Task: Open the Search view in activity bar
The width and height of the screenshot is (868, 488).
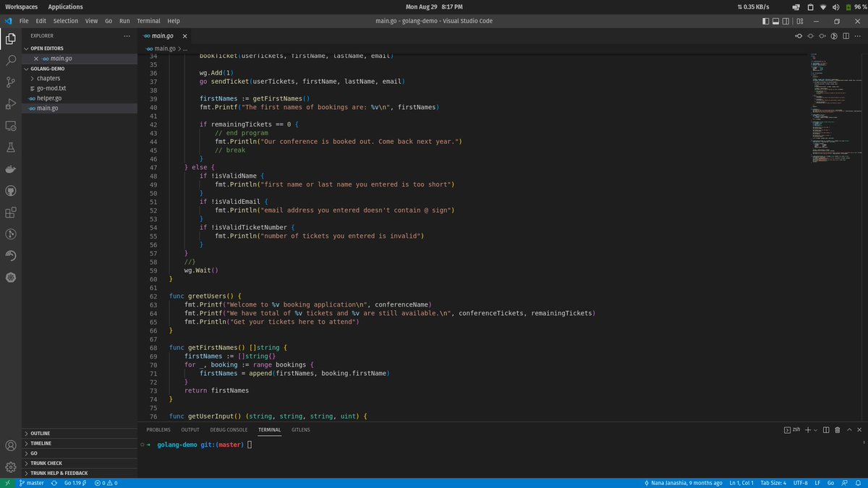Action: (11, 60)
